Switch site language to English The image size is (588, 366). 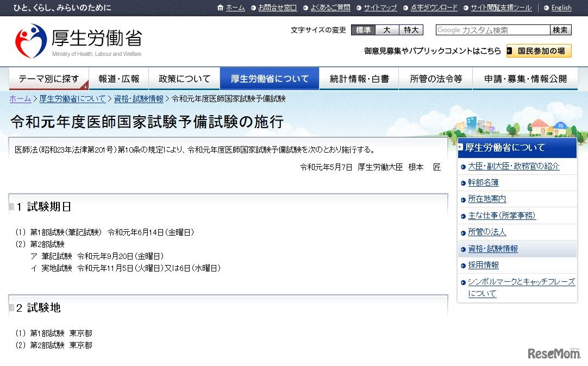coord(561,8)
